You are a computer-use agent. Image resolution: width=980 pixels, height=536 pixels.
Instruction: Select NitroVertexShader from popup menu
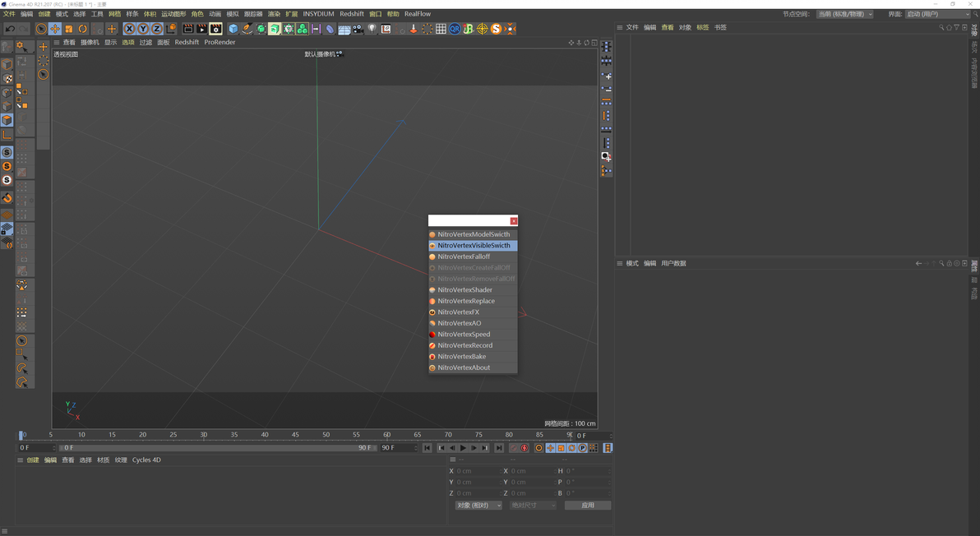[x=465, y=289]
